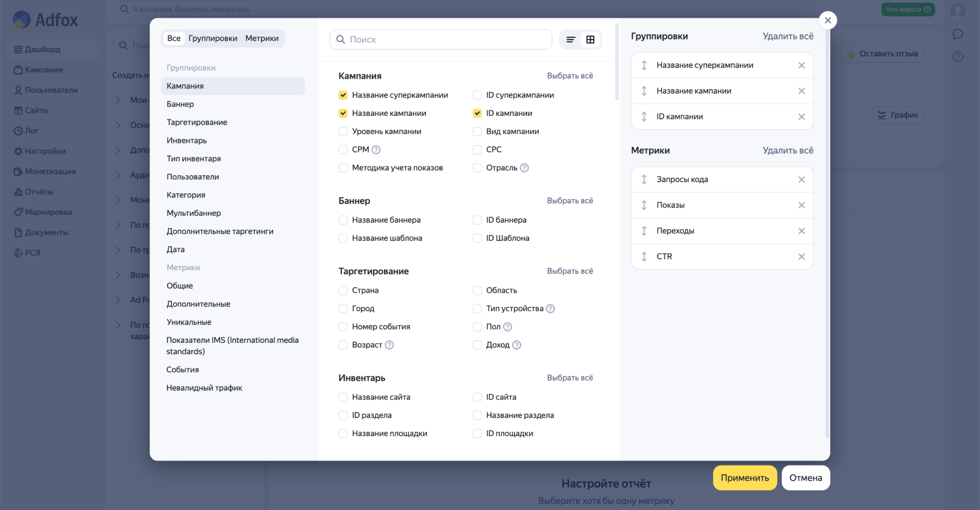Remove Показы metric with X

(801, 205)
